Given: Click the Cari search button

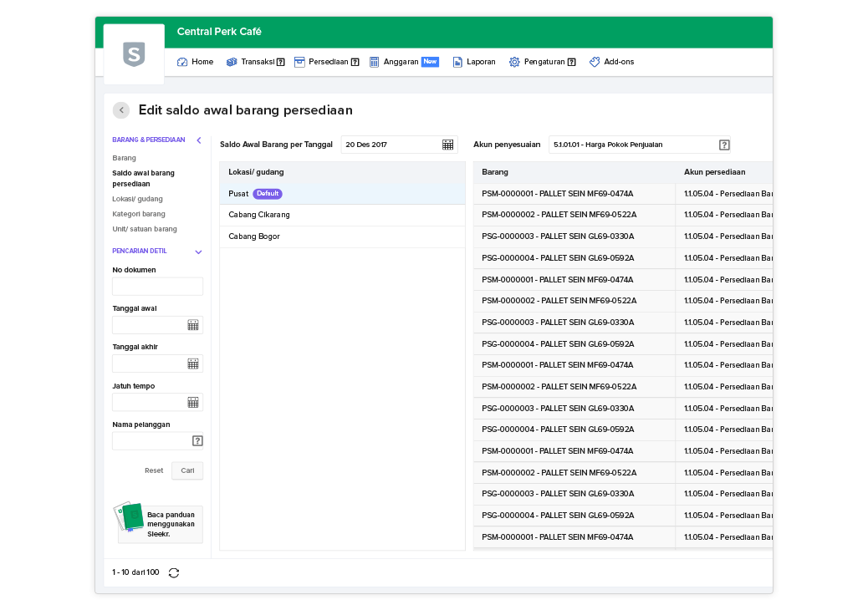Looking at the screenshot, I should click(187, 470).
